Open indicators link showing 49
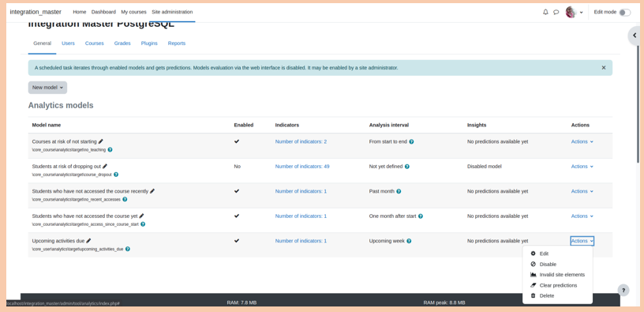This screenshot has height=312, width=644. tap(302, 167)
